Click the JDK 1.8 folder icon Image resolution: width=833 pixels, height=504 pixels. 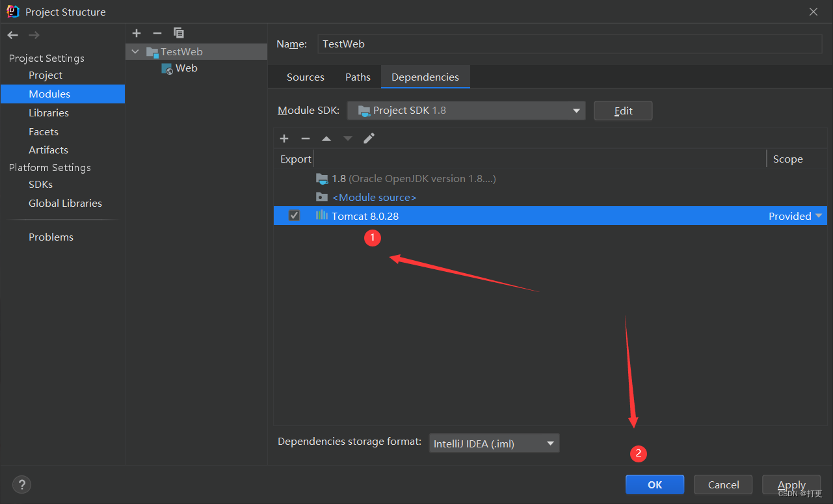(x=322, y=179)
